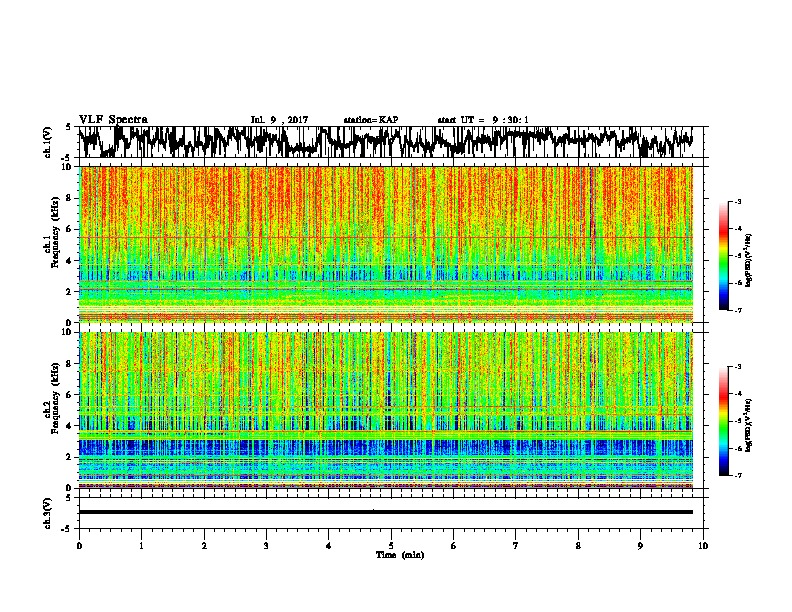The height and width of the screenshot is (612, 792).
Task: Click time axis tick label "6"
Action: tap(454, 545)
